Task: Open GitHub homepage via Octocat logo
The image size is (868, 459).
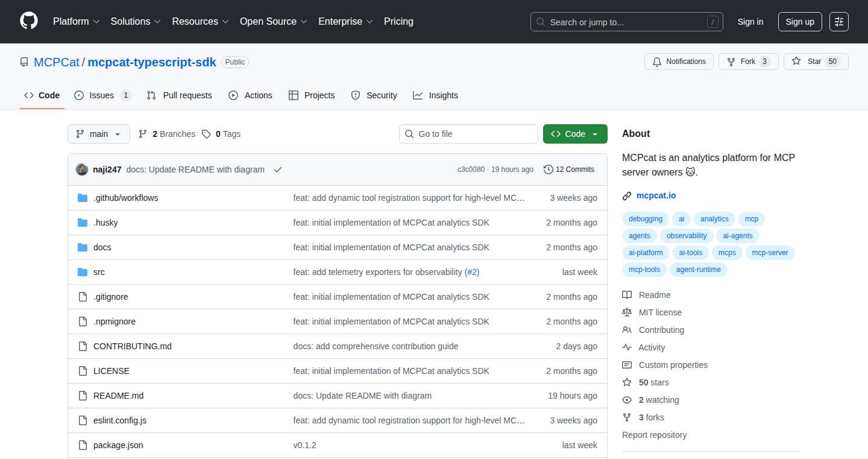Action: click(29, 22)
